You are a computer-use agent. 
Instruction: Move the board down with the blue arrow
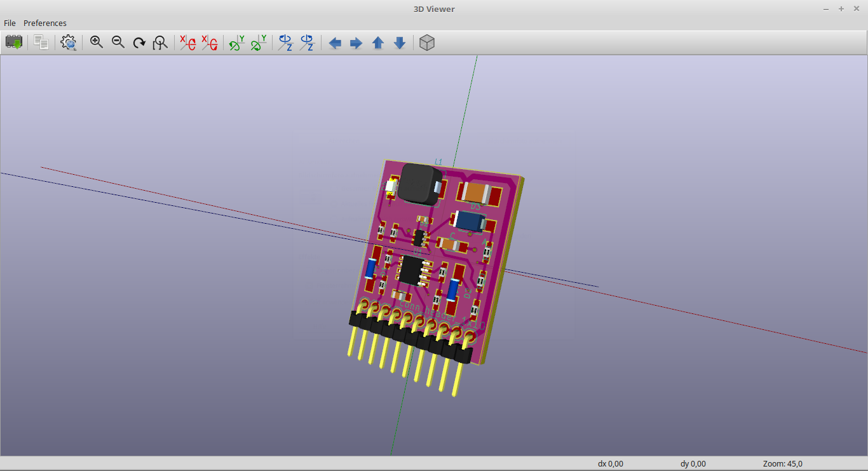click(400, 43)
